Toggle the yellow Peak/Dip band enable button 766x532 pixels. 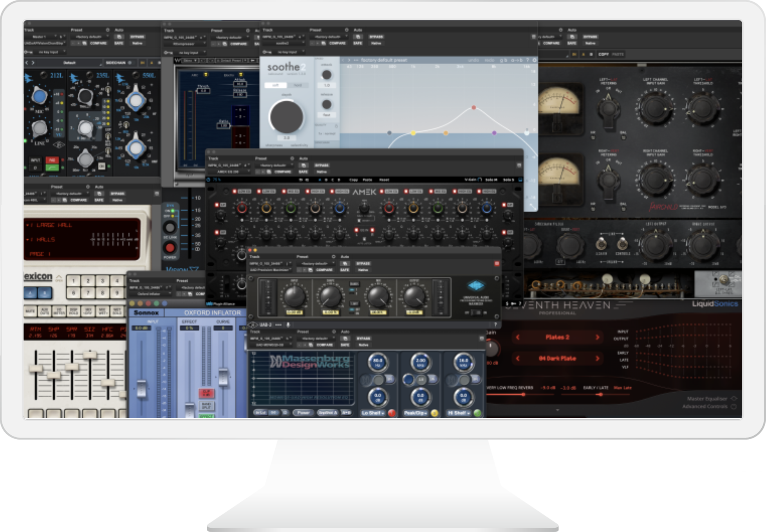point(434,413)
